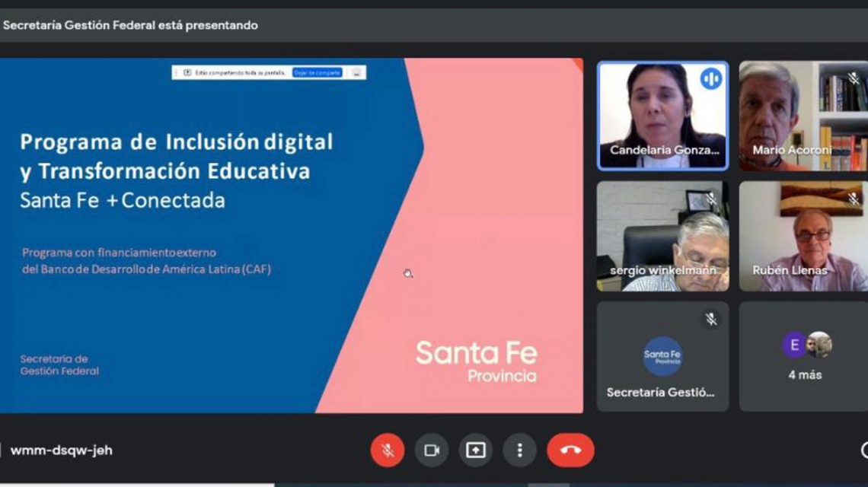Hang up with the red phone button
The image size is (868, 487).
[x=571, y=450]
